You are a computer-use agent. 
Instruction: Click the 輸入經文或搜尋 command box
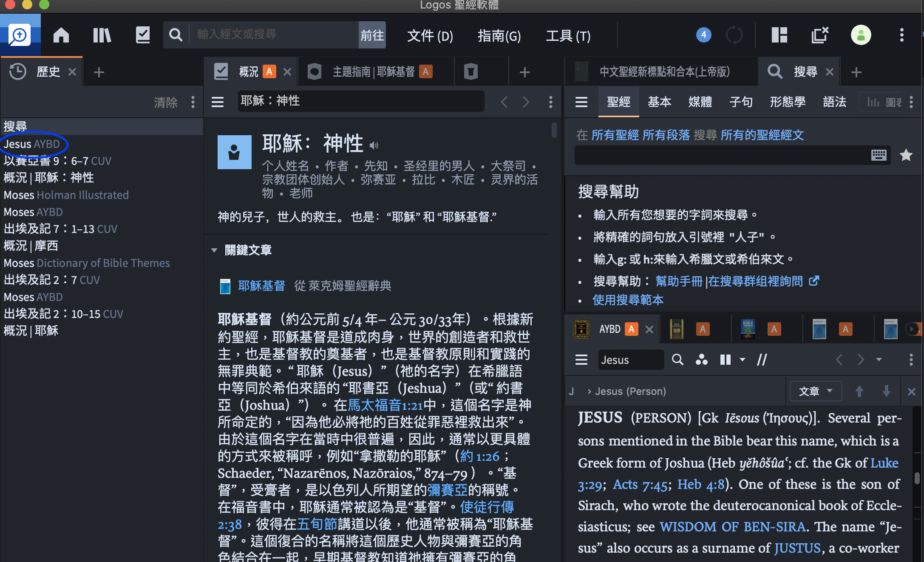click(274, 35)
